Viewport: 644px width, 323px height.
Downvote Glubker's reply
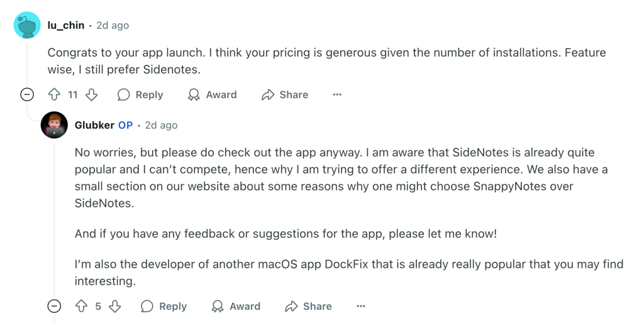point(114,306)
